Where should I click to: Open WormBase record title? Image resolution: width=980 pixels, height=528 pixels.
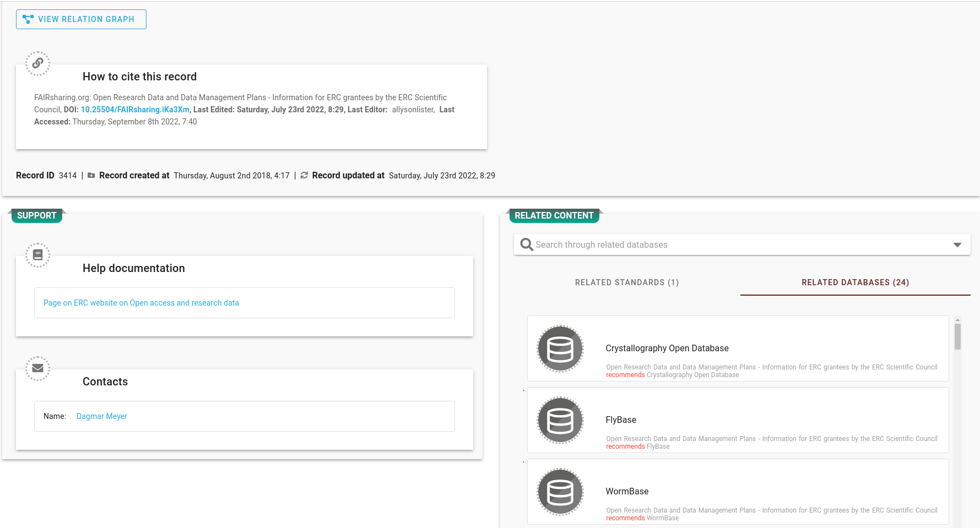point(627,492)
